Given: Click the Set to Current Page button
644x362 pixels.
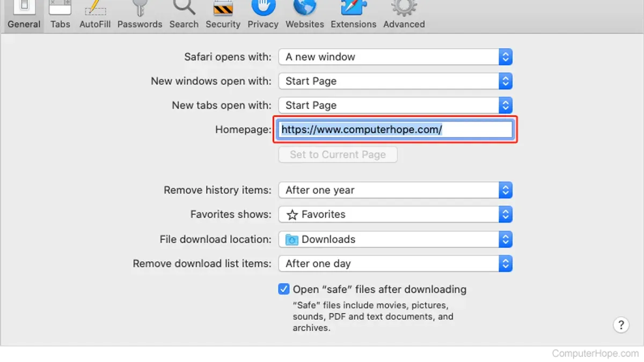Looking at the screenshot, I should [x=338, y=154].
